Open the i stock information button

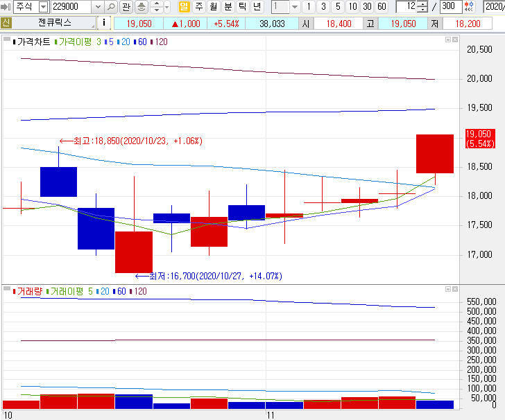(x=104, y=23)
